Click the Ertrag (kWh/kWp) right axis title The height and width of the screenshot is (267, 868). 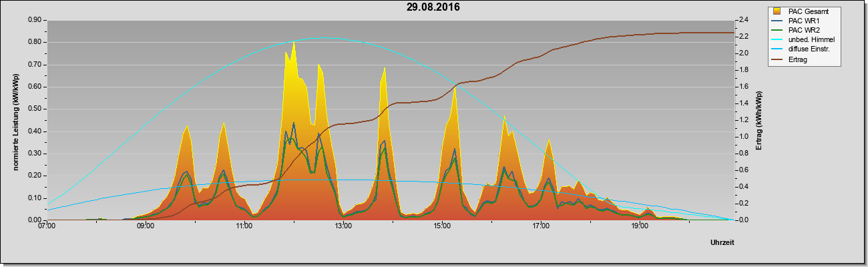(x=758, y=120)
